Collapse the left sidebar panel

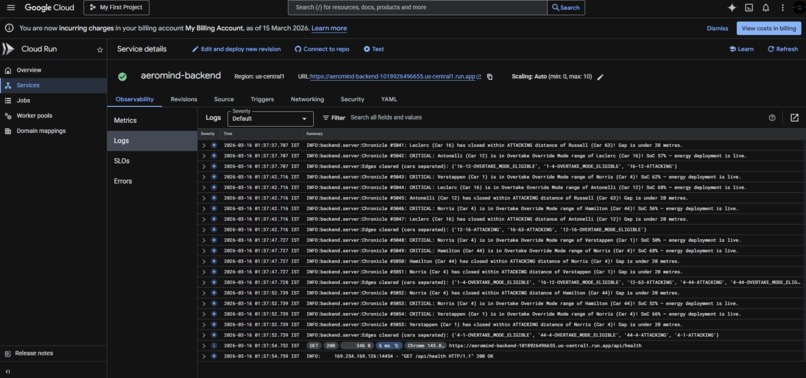point(8,371)
